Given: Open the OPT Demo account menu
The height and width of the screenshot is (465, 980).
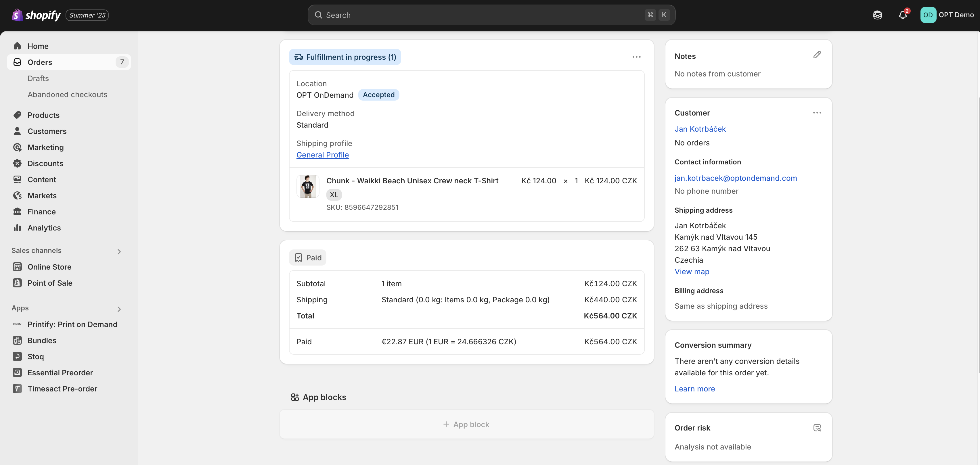Looking at the screenshot, I should (947, 15).
